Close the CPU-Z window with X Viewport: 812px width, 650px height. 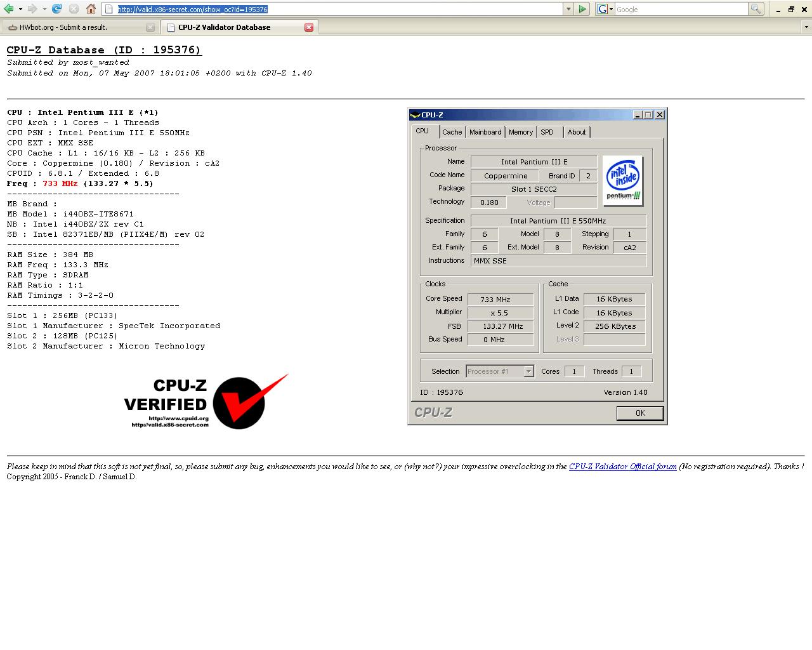660,115
